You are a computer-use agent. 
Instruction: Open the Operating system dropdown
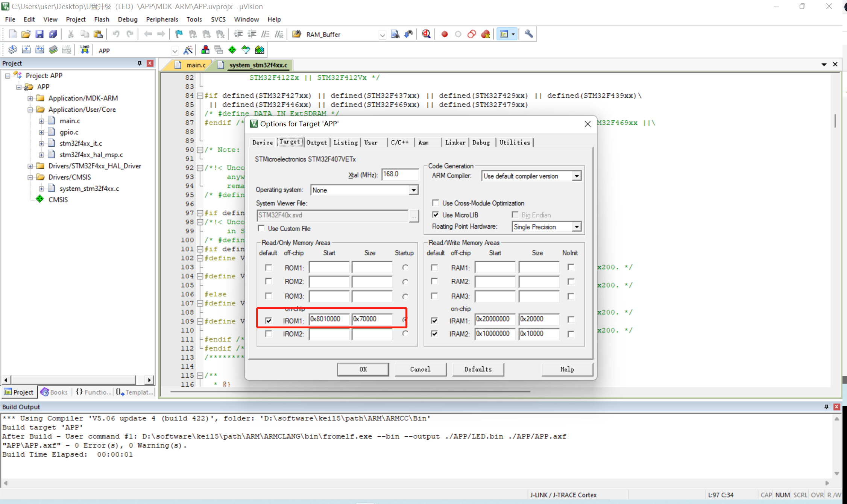coord(414,190)
